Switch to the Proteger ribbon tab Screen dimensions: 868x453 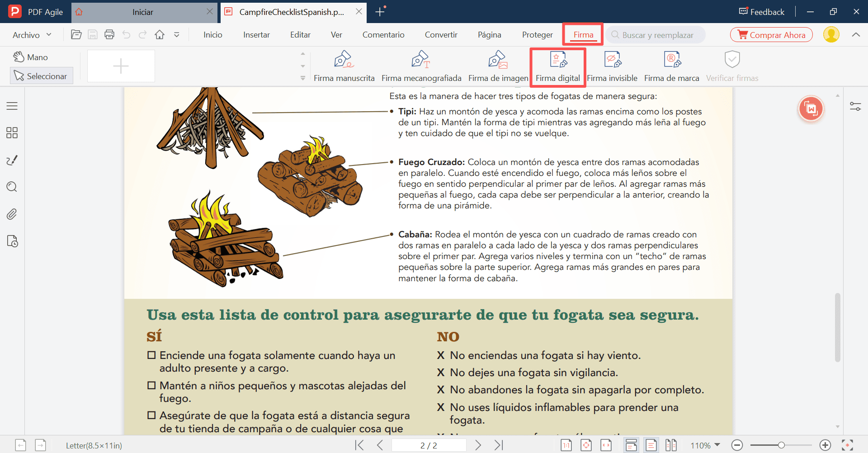(x=537, y=34)
